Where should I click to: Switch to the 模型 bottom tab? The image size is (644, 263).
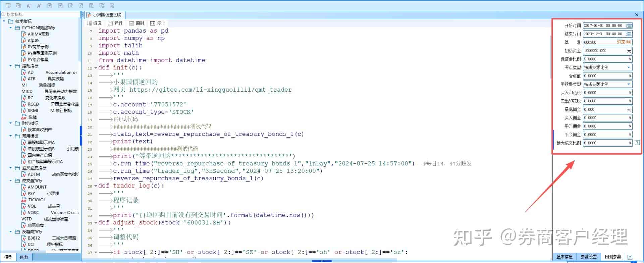pos(8,257)
